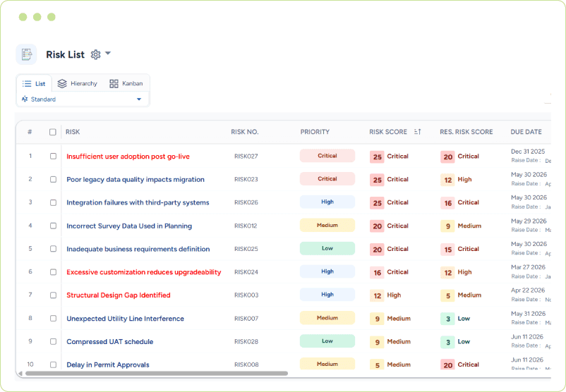The height and width of the screenshot is (392, 566).
Task: Check the box for Poor legacy data quality row
Action: [x=53, y=179]
